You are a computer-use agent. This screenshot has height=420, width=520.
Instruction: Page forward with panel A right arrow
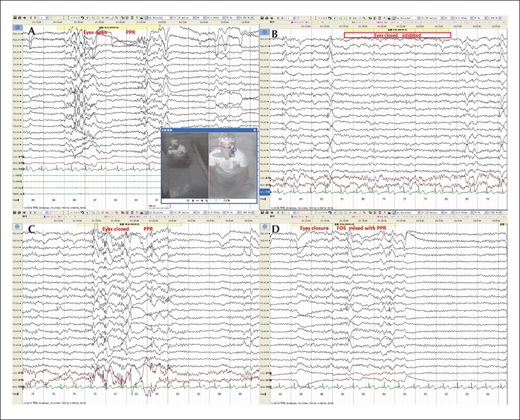[x=35, y=18]
